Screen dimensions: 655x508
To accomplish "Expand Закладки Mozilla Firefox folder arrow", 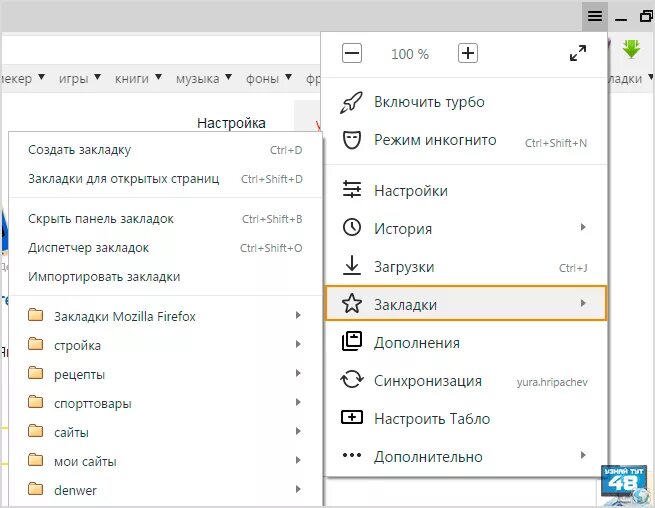I will tap(298, 315).
